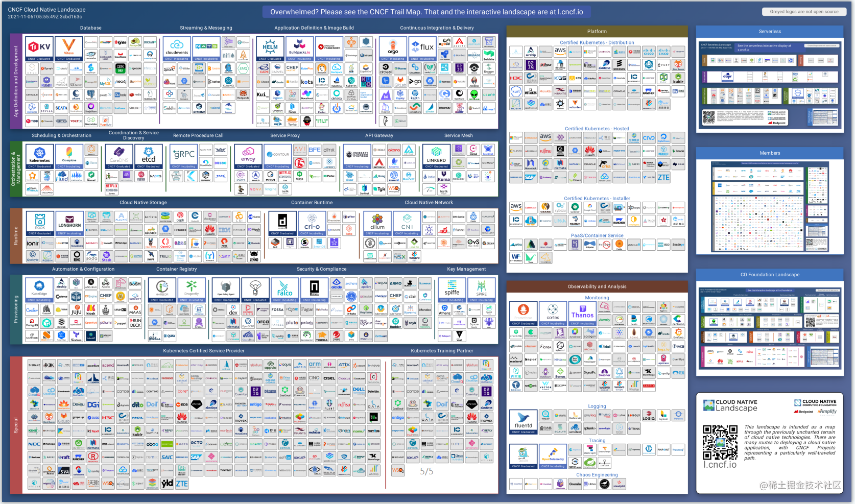Open the cilium network card
This screenshot has width=855, height=504.
[377, 223]
